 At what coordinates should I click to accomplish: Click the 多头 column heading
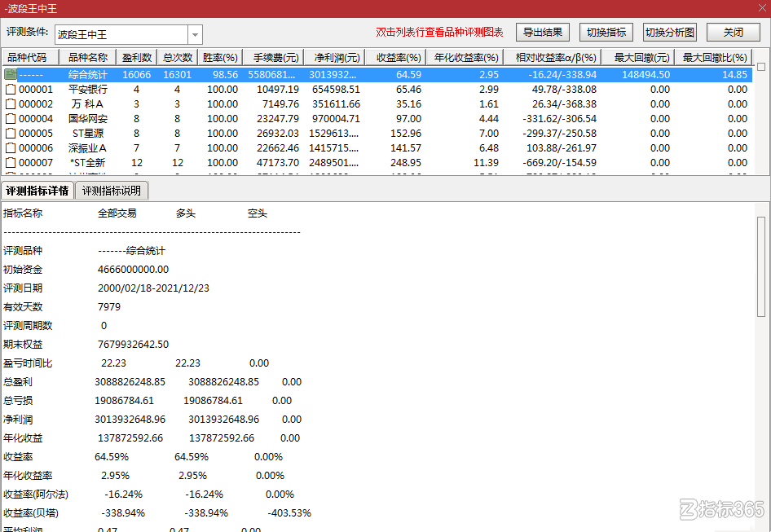[185, 213]
